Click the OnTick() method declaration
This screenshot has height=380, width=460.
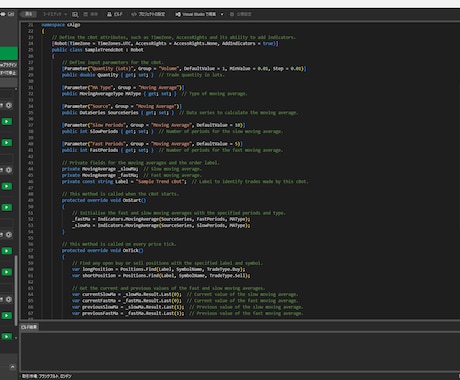tap(102, 250)
